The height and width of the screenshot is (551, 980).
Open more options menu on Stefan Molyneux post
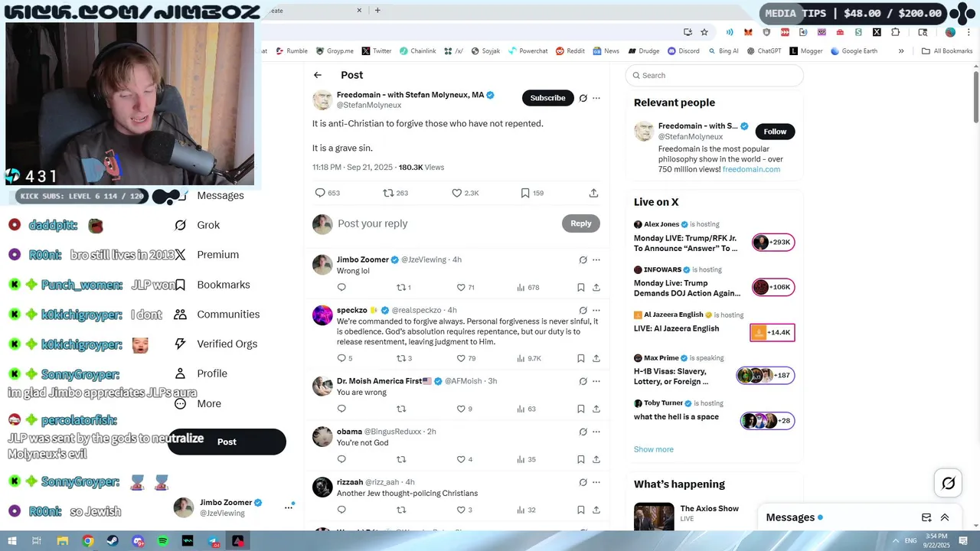pyautogui.click(x=596, y=98)
